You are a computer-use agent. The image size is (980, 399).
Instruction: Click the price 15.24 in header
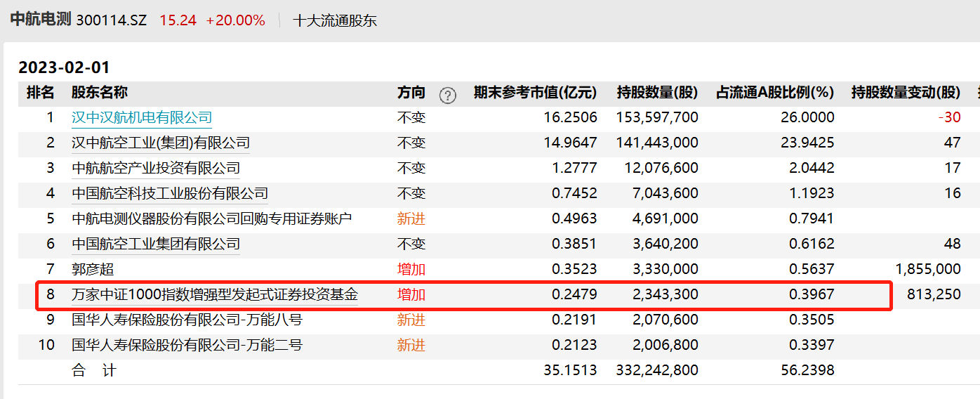tap(178, 20)
